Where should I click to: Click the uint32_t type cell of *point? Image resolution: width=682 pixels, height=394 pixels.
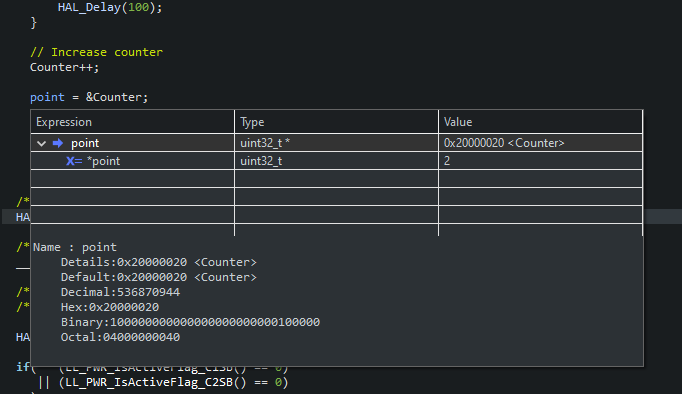[x=336, y=161]
